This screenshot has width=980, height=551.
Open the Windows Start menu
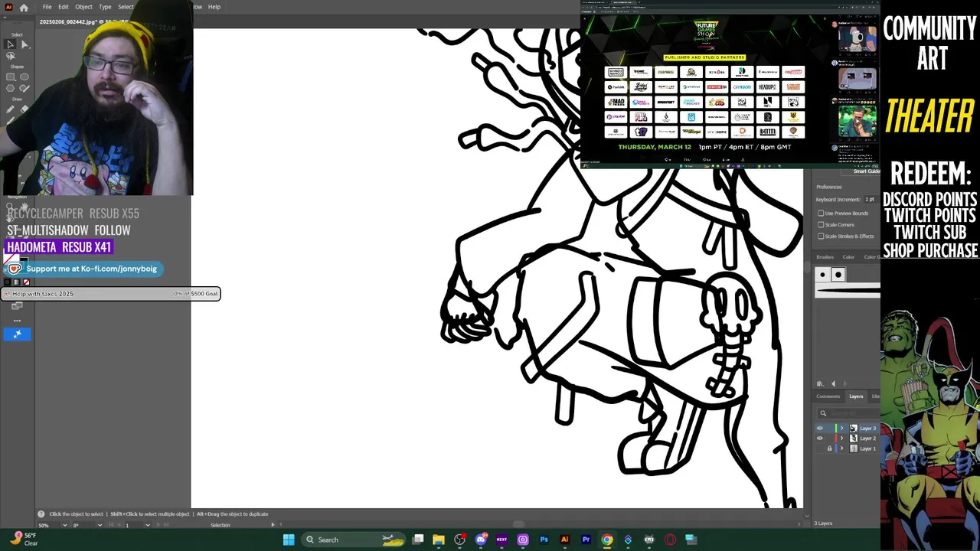click(x=289, y=540)
